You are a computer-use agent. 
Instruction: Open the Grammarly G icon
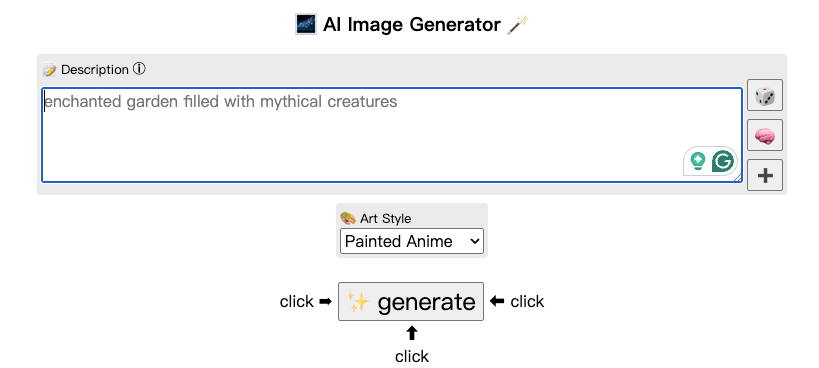[723, 161]
